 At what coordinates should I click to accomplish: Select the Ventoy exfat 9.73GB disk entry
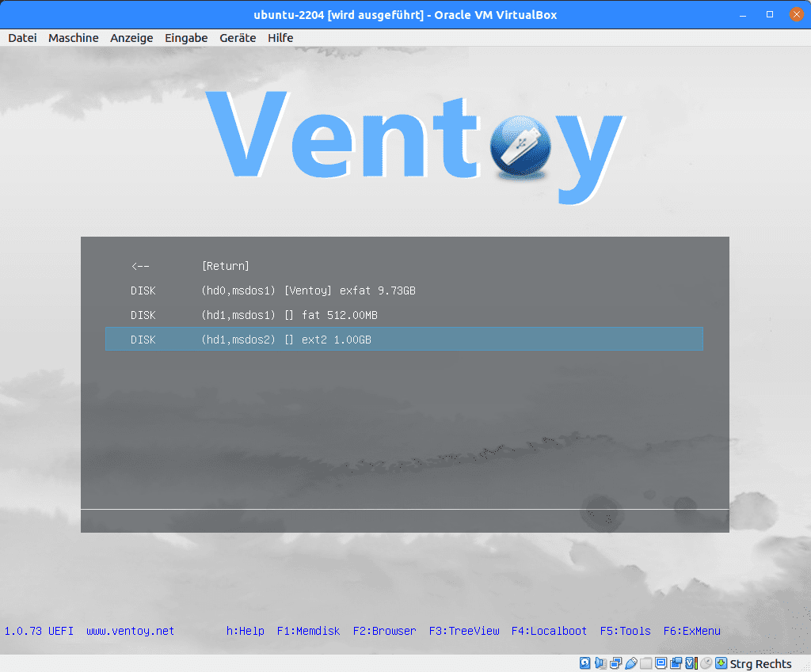point(309,290)
